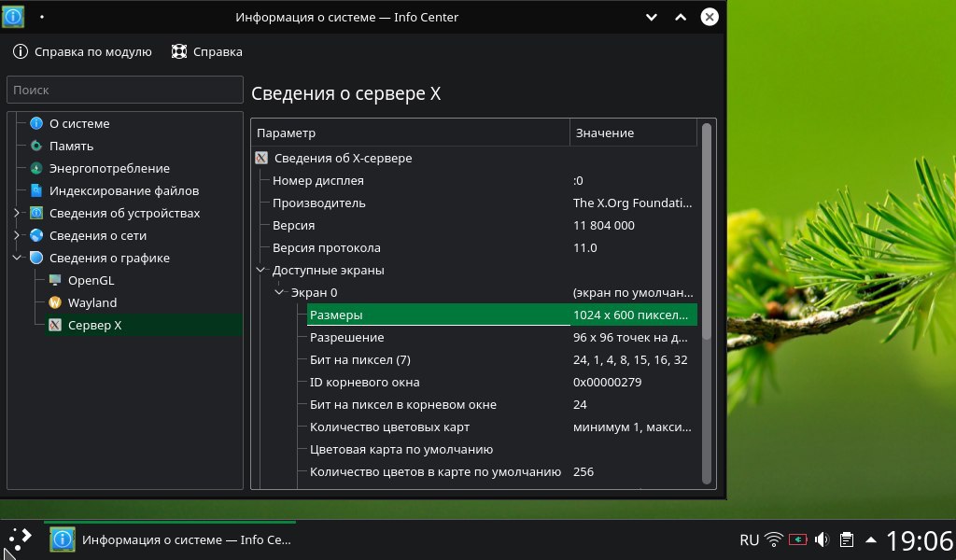Click the Индексирование файлов icon
This screenshot has height=560, width=956.
(x=36, y=190)
